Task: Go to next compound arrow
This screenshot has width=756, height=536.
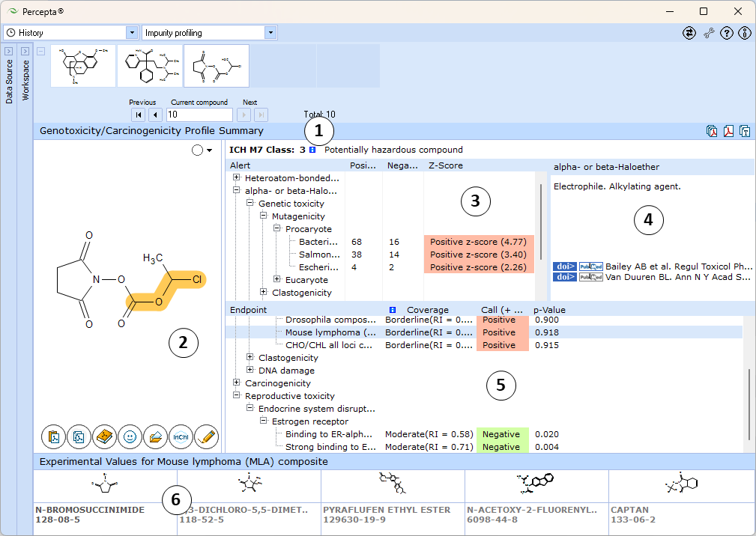Action: point(244,115)
